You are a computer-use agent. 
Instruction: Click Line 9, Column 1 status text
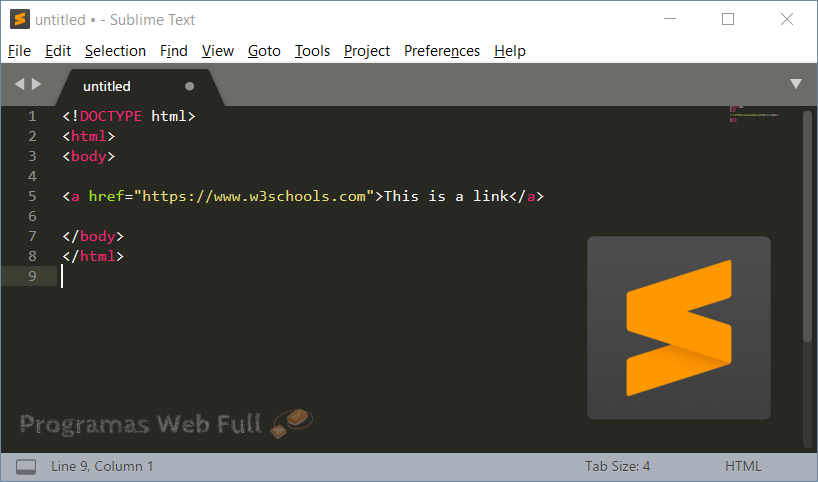(x=102, y=466)
